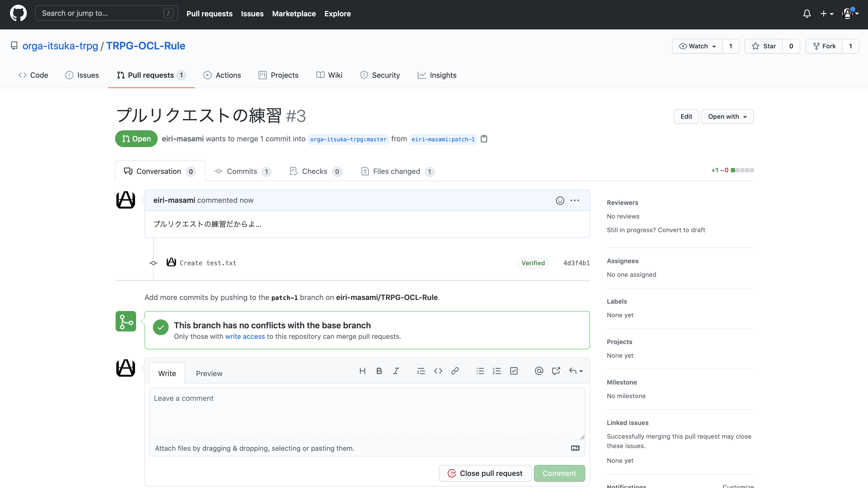This screenshot has width=868, height=488.
Task: Star the TRPG-OCL-Rule repository
Action: [764, 46]
